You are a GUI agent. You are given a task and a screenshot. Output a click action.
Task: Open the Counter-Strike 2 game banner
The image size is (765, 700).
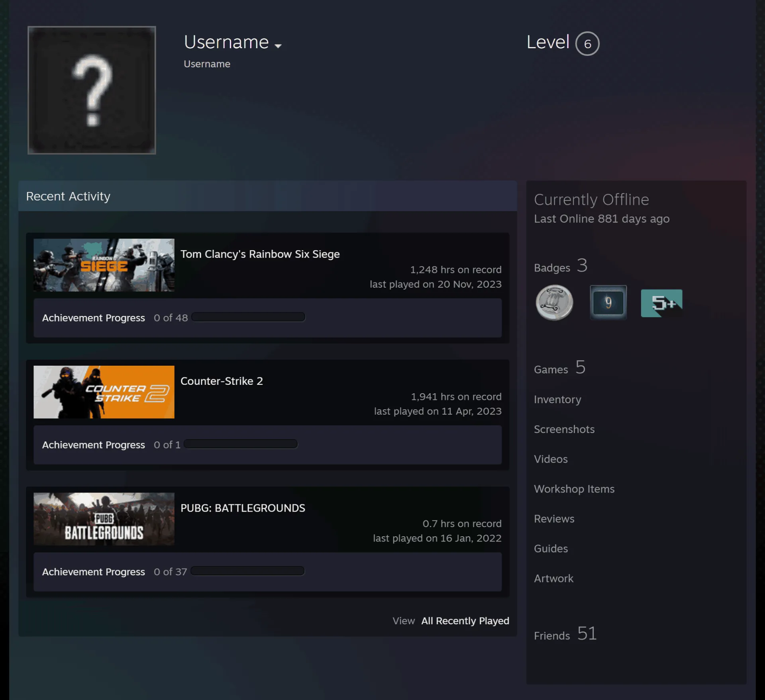coord(104,392)
